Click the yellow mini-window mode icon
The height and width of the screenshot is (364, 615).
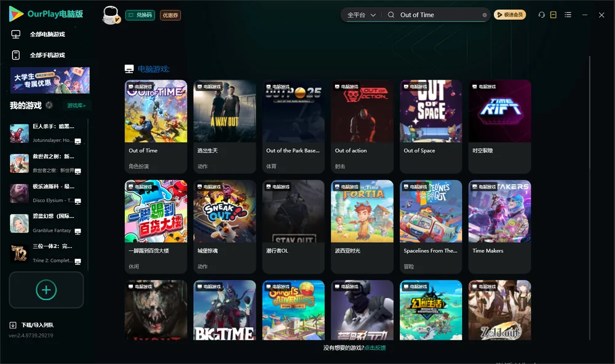pos(553,15)
